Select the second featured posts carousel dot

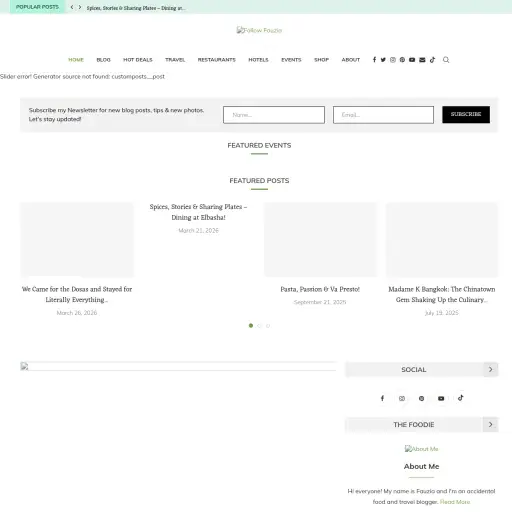pos(259,326)
